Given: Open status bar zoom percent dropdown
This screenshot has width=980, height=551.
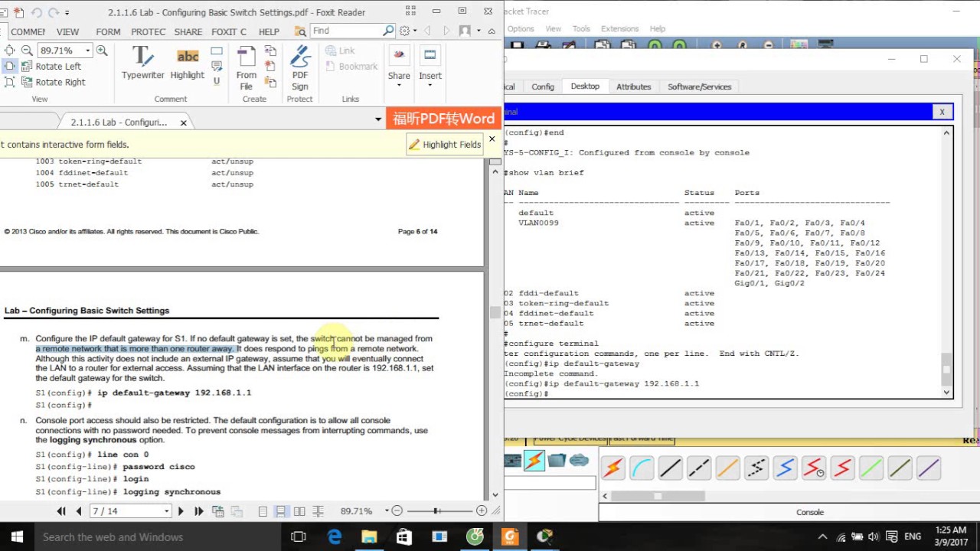Looking at the screenshot, I should (x=387, y=511).
